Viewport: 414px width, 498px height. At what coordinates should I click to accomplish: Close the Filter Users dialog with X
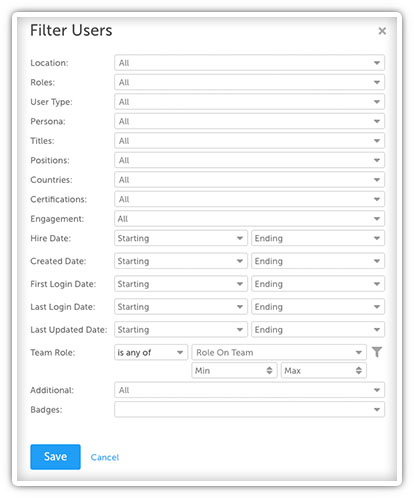point(382,31)
